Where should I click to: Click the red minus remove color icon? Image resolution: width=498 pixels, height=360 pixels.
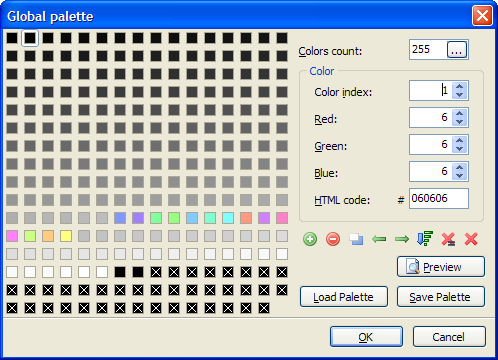click(x=333, y=239)
